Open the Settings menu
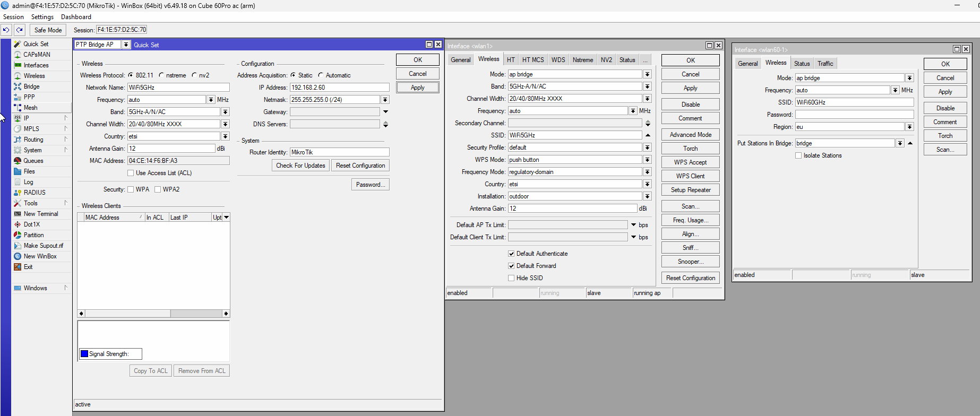 tap(42, 17)
